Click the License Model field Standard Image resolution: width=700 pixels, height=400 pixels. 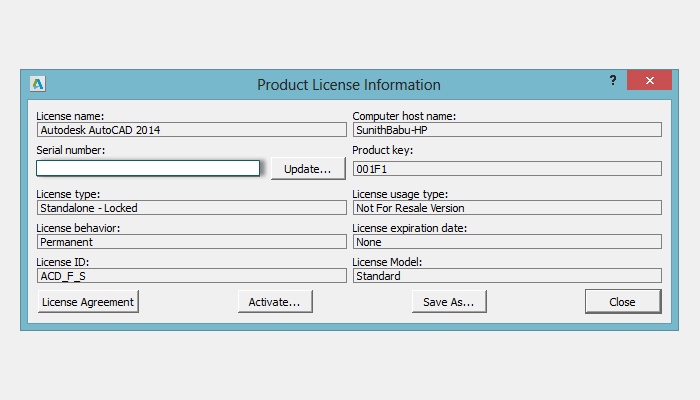click(x=507, y=275)
